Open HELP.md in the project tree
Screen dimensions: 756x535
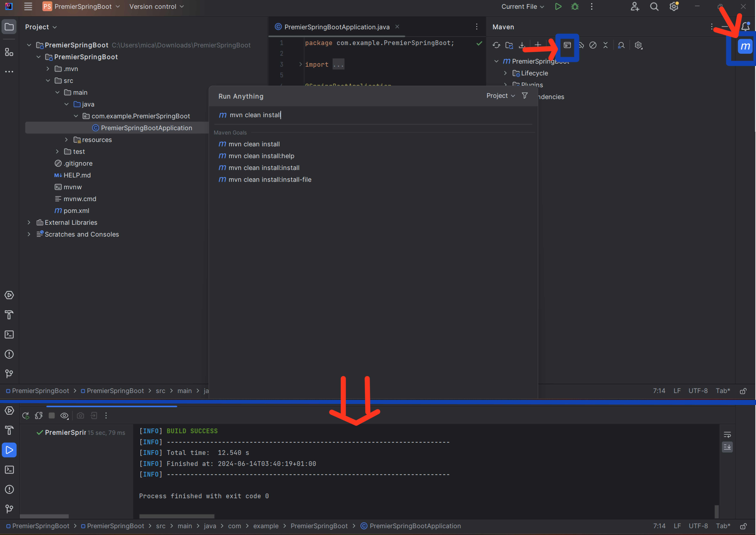point(72,175)
